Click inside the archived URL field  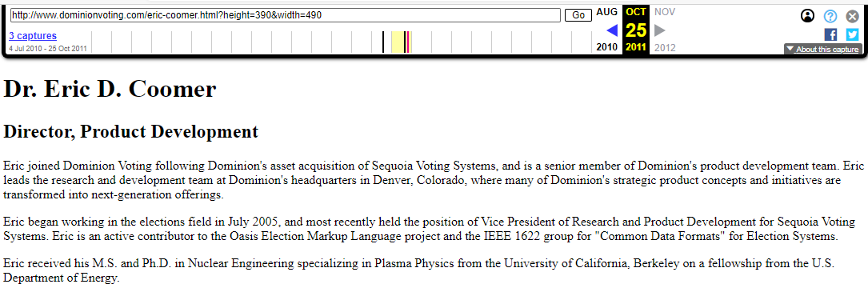286,15
